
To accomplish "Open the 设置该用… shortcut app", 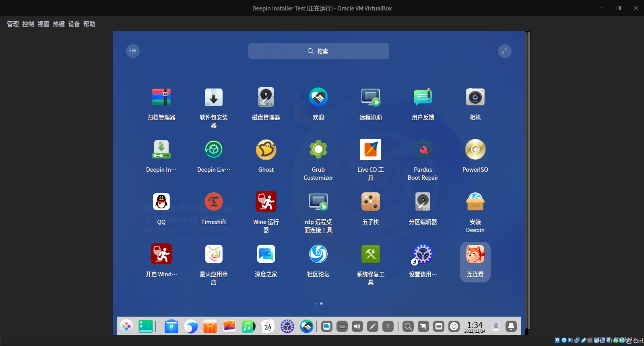I will 423,254.
